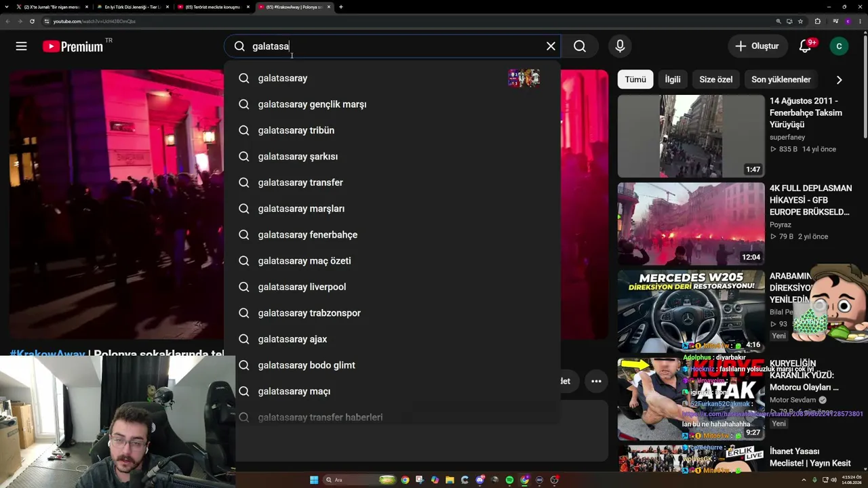Switch to 'En İyi Türk Dizi Jeneriği' tab
868x488 pixels.
pyautogui.click(x=133, y=7)
